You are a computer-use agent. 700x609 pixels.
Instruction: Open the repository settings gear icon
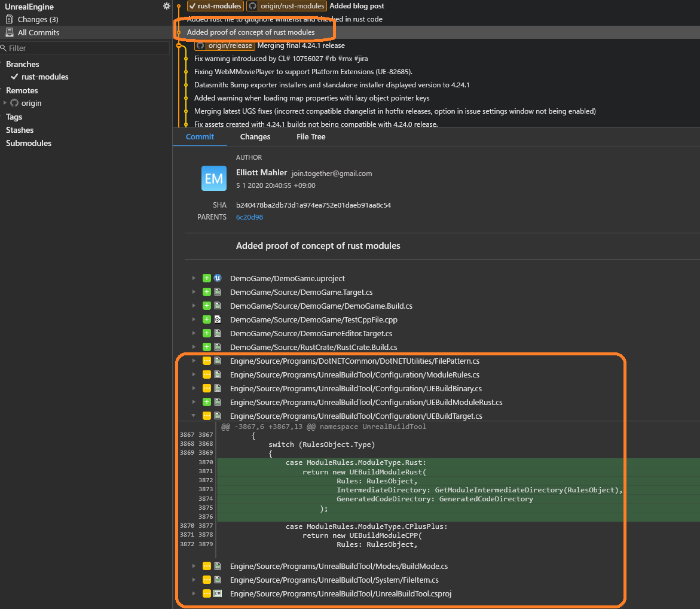pyautogui.click(x=167, y=6)
